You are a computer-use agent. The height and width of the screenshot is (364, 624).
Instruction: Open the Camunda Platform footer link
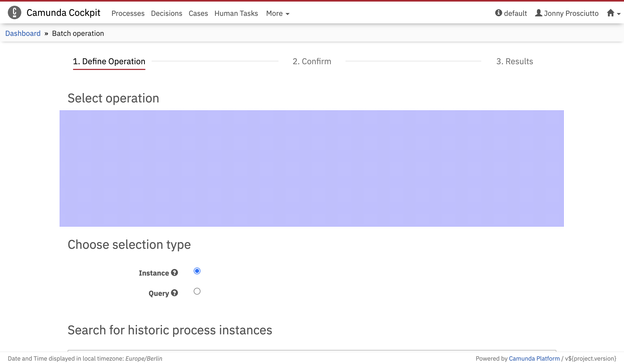pyautogui.click(x=534, y=358)
